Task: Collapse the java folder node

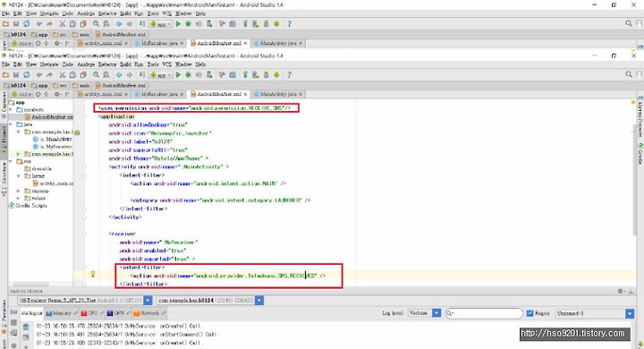Action: 11,124
